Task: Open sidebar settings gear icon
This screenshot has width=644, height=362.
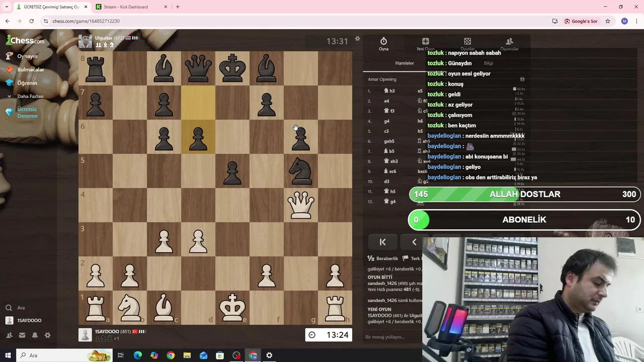Action: click(x=48, y=335)
